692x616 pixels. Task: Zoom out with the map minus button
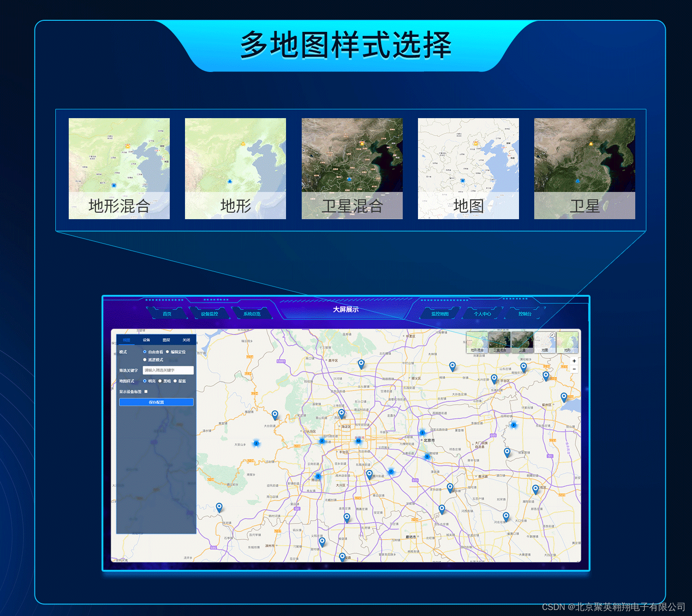[x=574, y=369]
